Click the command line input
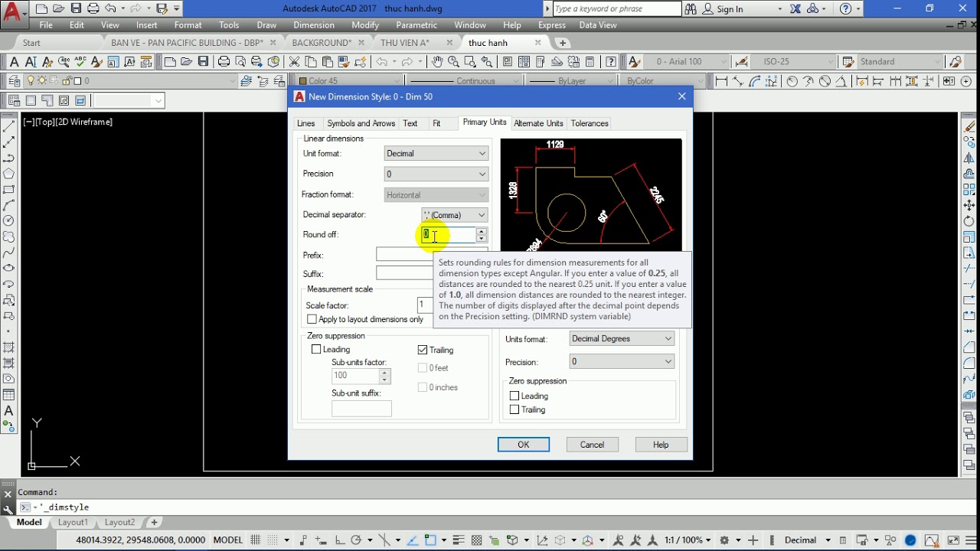 [x=490, y=507]
